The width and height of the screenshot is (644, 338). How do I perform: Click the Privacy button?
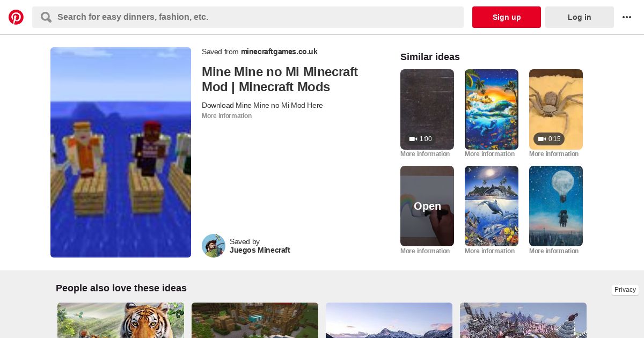pyautogui.click(x=625, y=290)
